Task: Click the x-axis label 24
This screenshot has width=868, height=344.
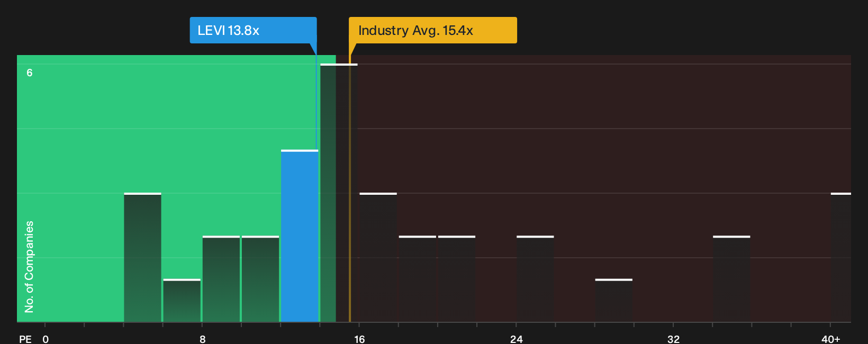Action: (x=517, y=339)
